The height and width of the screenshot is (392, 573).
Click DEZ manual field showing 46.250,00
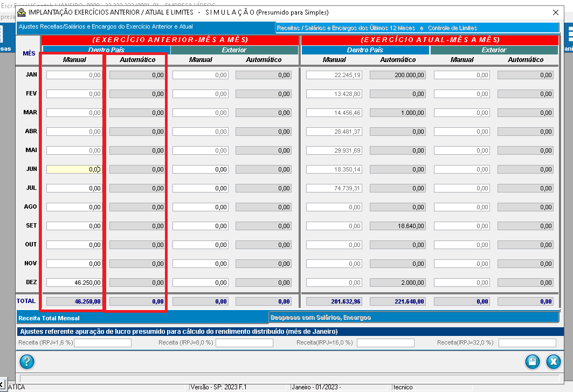click(74, 283)
